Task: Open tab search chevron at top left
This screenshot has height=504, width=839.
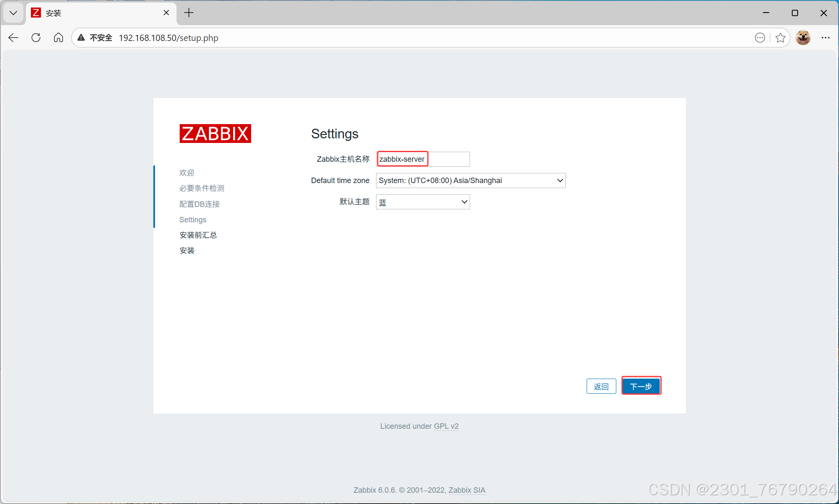Action: (13, 13)
